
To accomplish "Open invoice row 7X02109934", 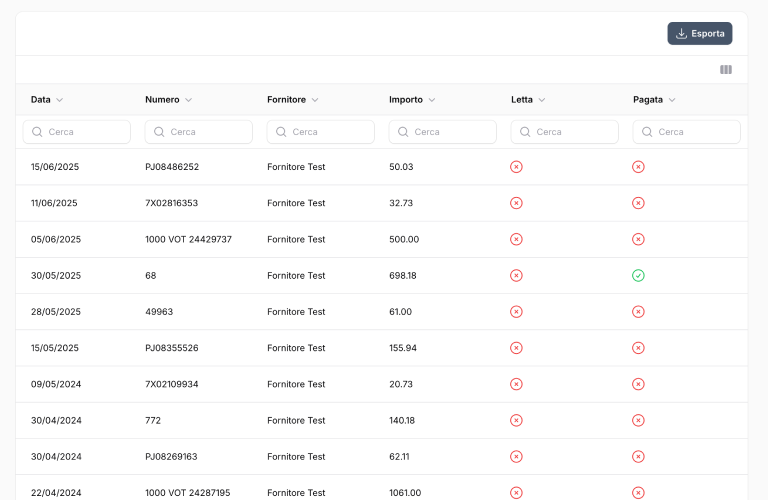I will [x=171, y=384].
